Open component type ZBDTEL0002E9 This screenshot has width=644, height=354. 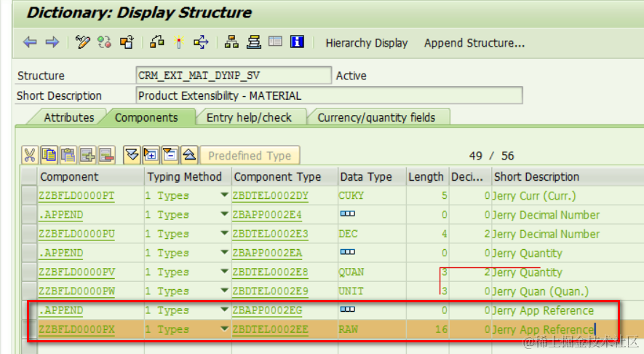click(270, 291)
